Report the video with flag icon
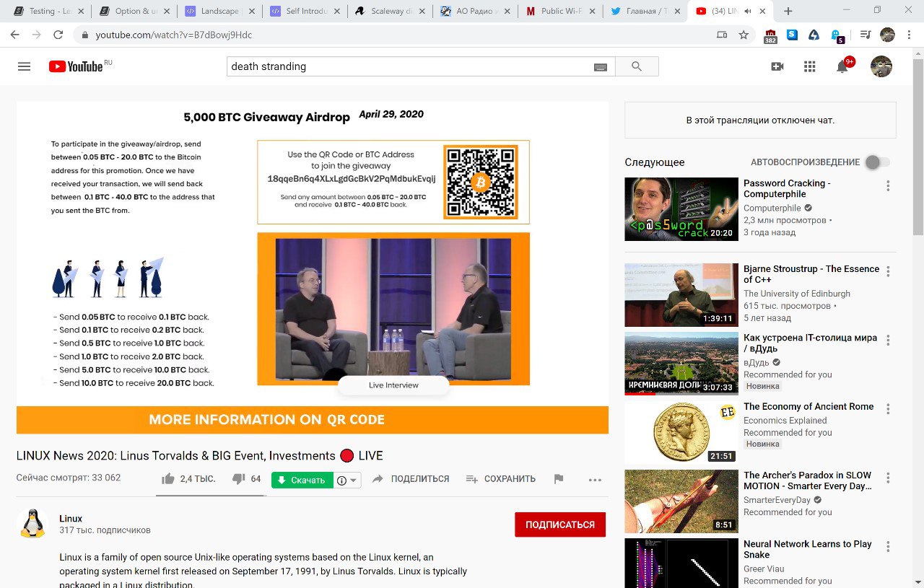This screenshot has width=924, height=588. point(558,479)
